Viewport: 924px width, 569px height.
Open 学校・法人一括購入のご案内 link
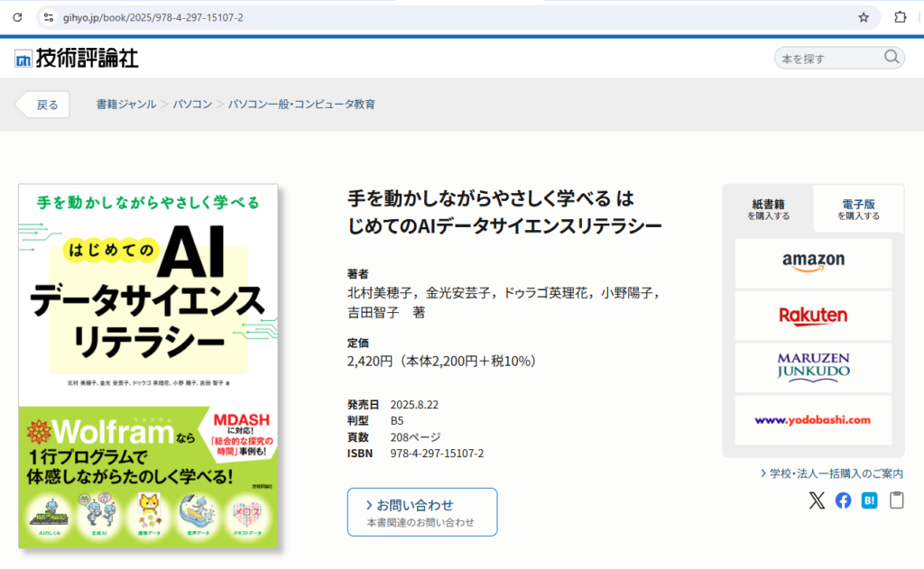click(x=831, y=473)
